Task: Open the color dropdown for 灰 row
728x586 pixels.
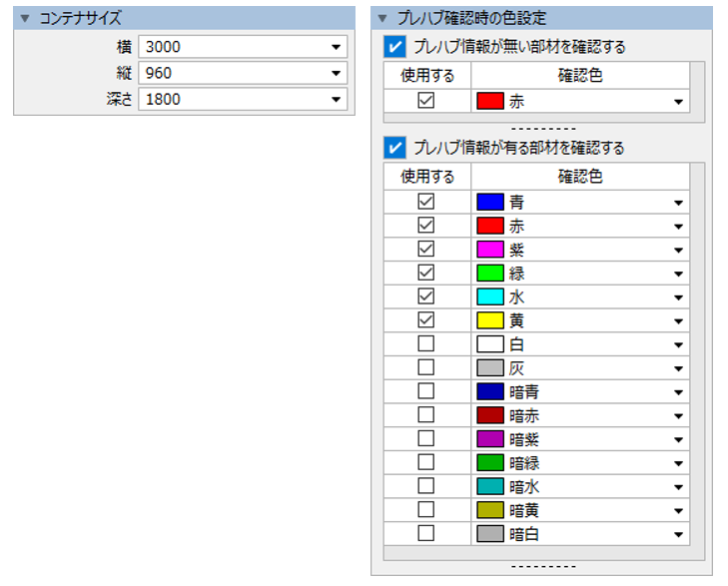Action: tap(679, 367)
